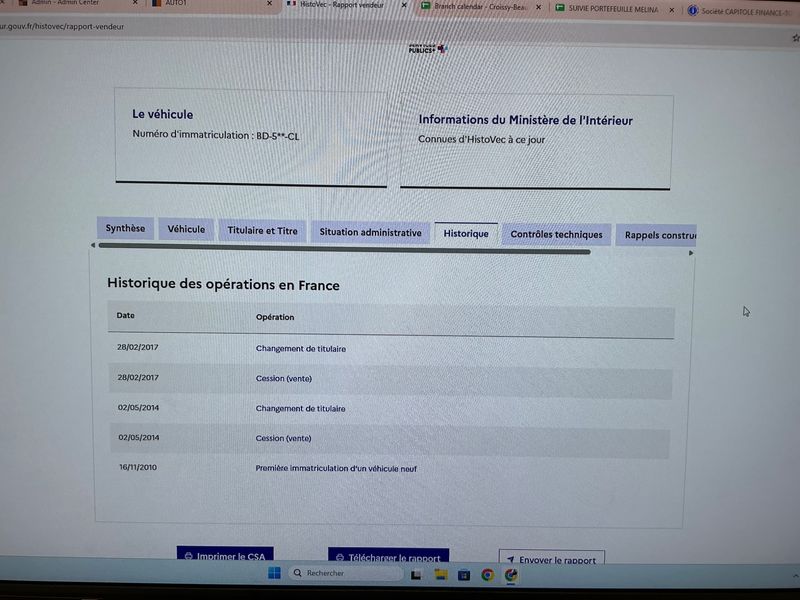Click the Télécharger le rapport button
This screenshot has height=600, width=800.
(x=388, y=557)
